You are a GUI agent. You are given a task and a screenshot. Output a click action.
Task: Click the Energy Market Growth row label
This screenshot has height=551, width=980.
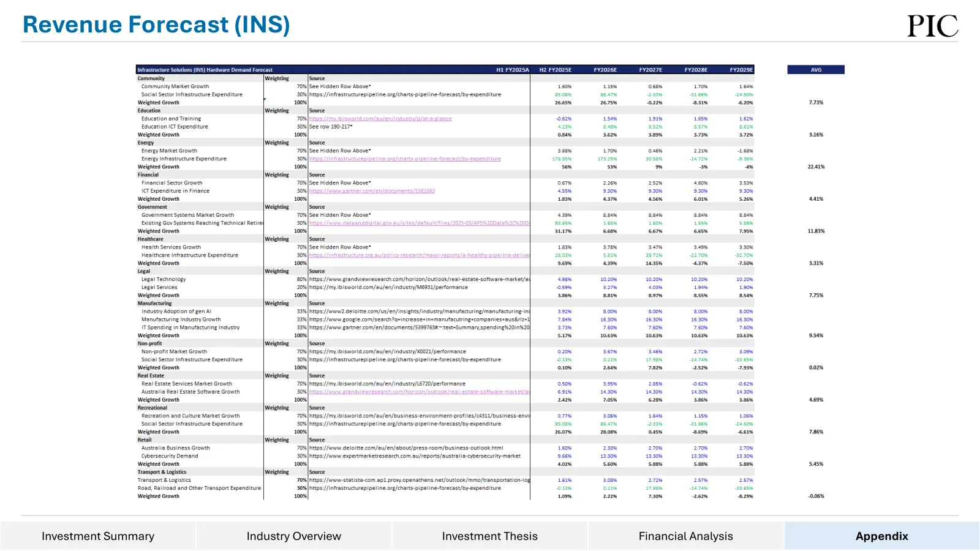(169, 151)
